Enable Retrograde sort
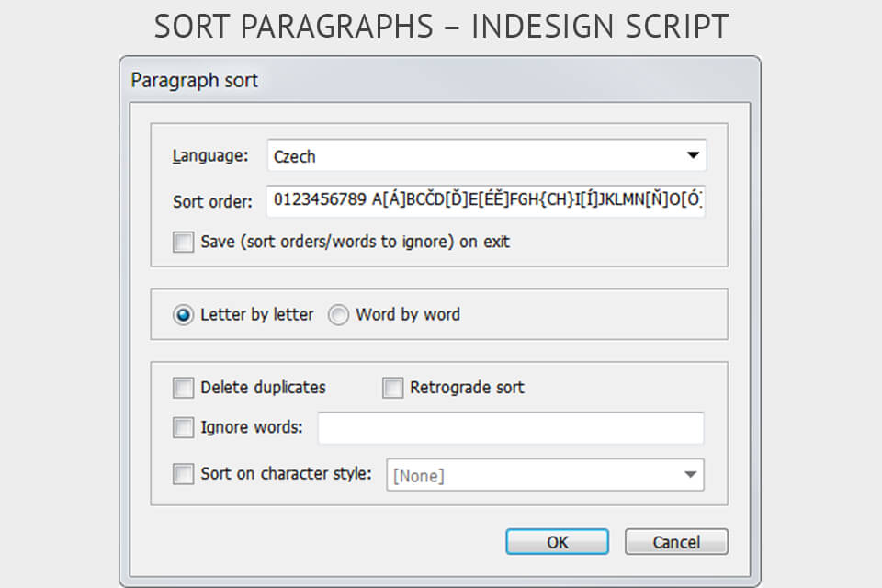The height and width of the screenshot is (588, 882). click(392, 388)
